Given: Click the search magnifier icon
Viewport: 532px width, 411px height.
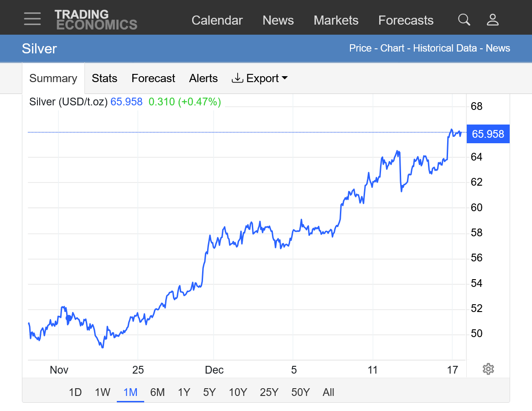Looking at the screenshot, I should coord(464,20).
